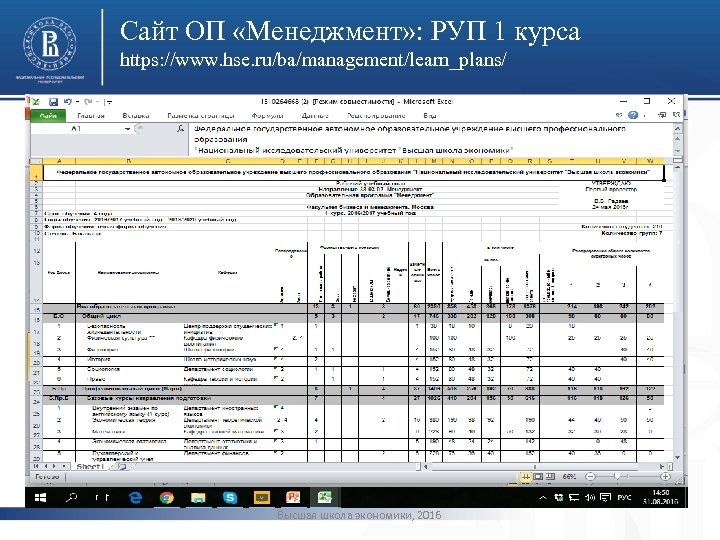Select column C header
720x540 pixels.
coord(228,161)
